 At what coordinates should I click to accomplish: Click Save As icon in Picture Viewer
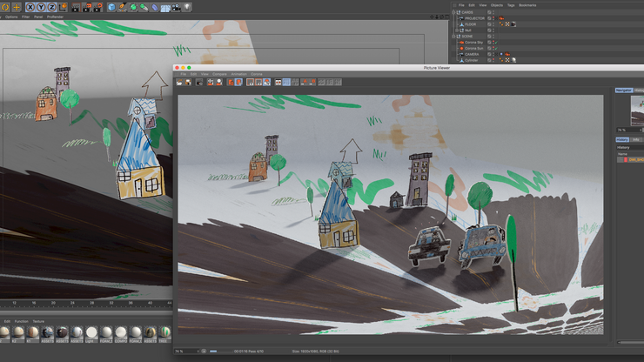click(188, 82)
